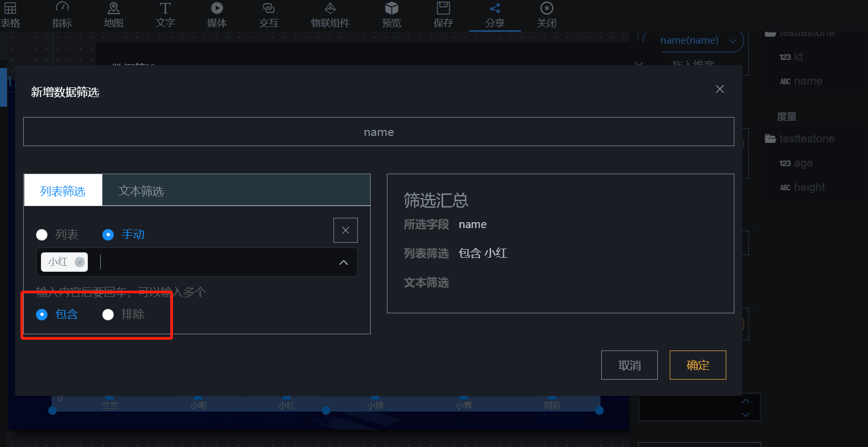Open the 地图 map component menu
Screen dimensions: 868x447
pos(114,15)
